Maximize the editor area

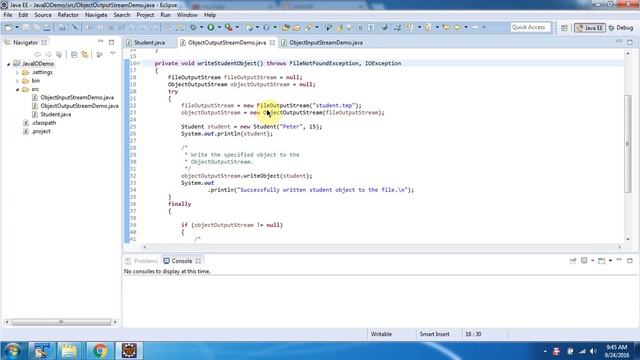tap(630, 42)
